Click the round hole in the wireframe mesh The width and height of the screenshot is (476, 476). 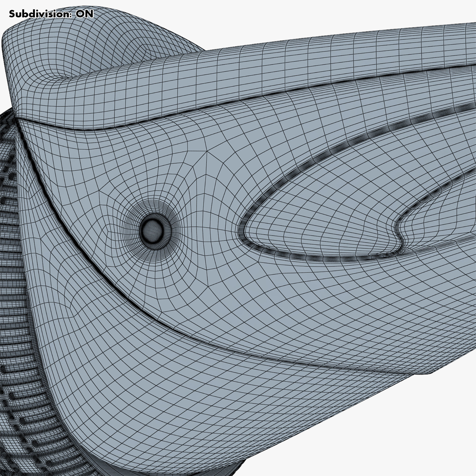(155, 232)
